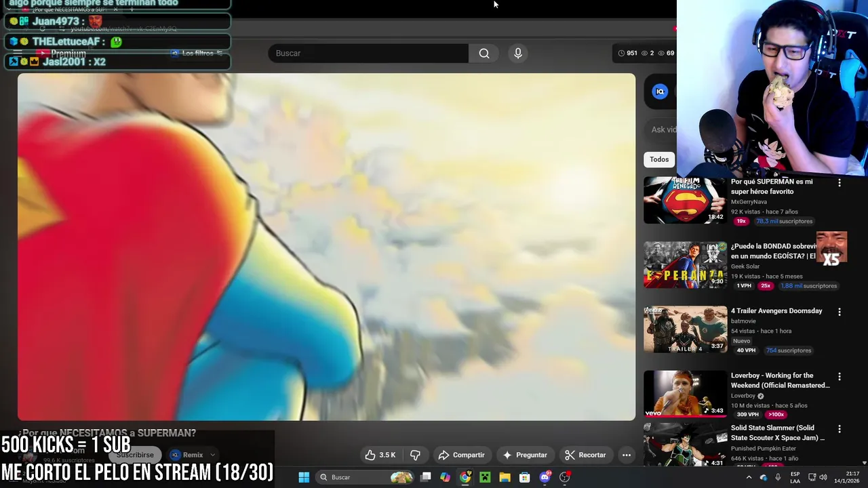This screenshot has height=488, width=868.
Task: Open Solid State Slammer thumbnail 4:31
Action: pos(685,445)
